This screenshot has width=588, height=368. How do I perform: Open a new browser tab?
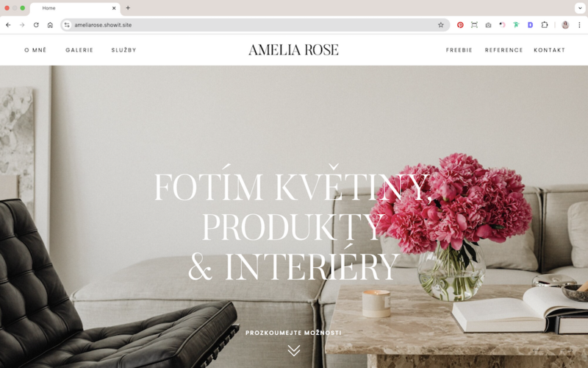pyautogui.click(x=128, y=8)
